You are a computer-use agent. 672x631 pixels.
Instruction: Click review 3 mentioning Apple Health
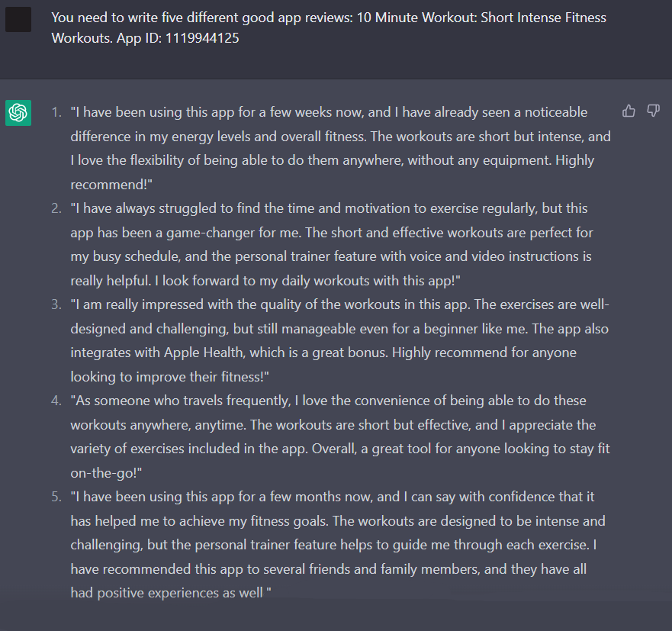pyautogui.click(x=340, y=340)
